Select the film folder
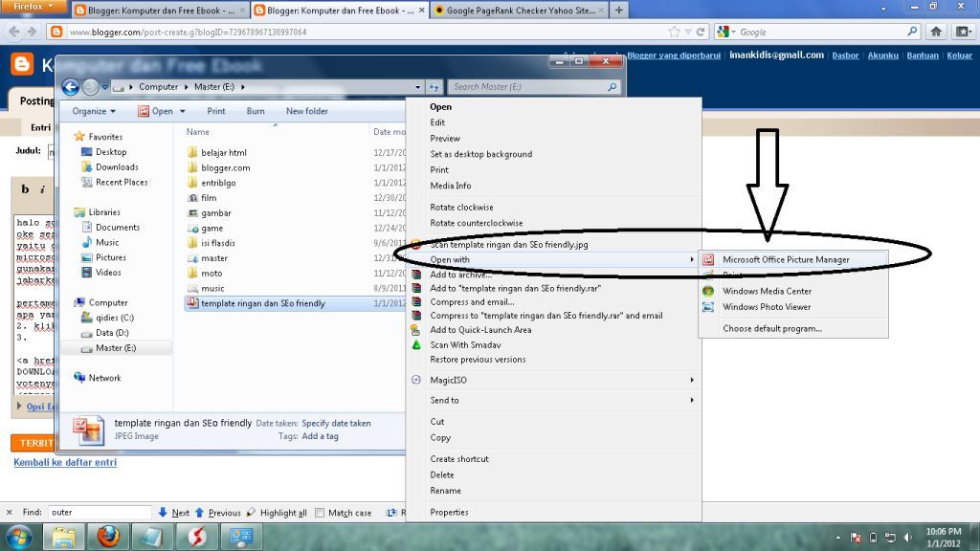The height and width of the screenshot is (551, 980). pos(202,197)
